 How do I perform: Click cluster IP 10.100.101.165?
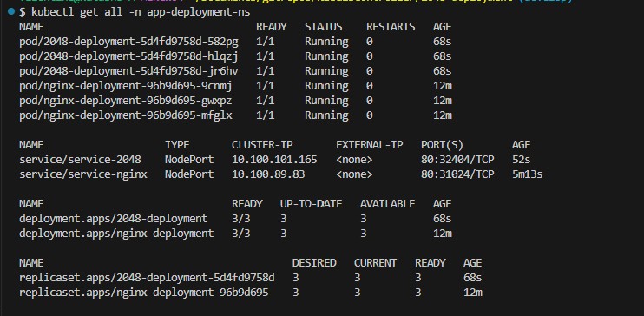[274, 160]
